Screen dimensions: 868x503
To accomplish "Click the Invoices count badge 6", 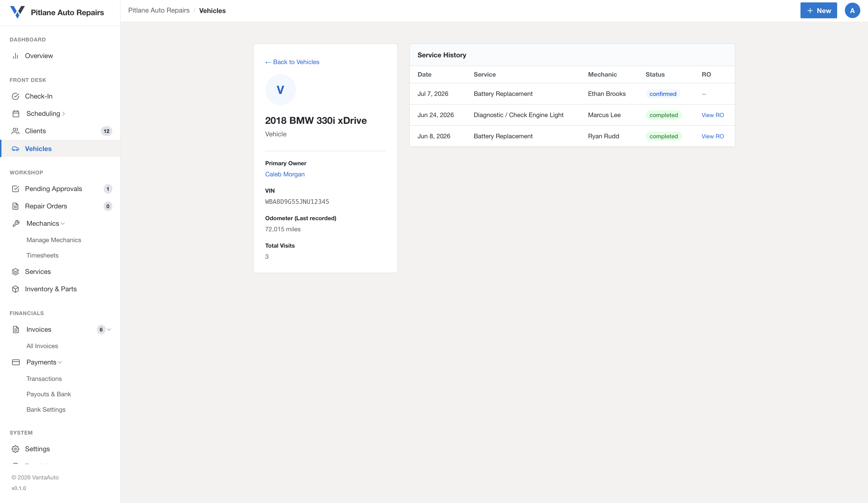I will point(101,330).
